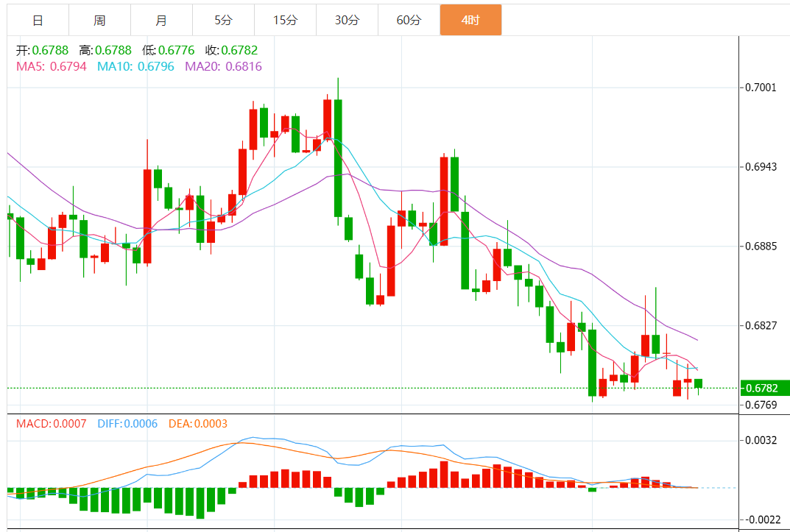
Task: Open the 60分 interval tab
Action: [409, 20]
